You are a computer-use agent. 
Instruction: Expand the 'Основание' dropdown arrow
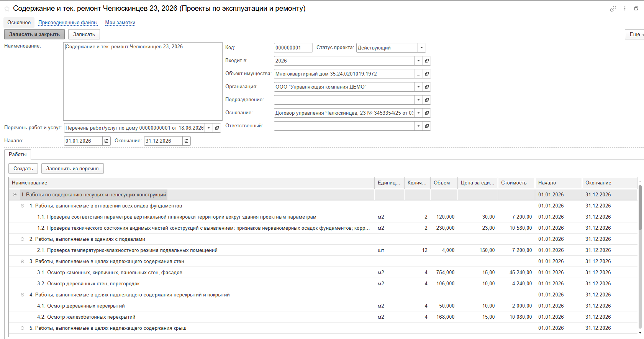point(418,113)
